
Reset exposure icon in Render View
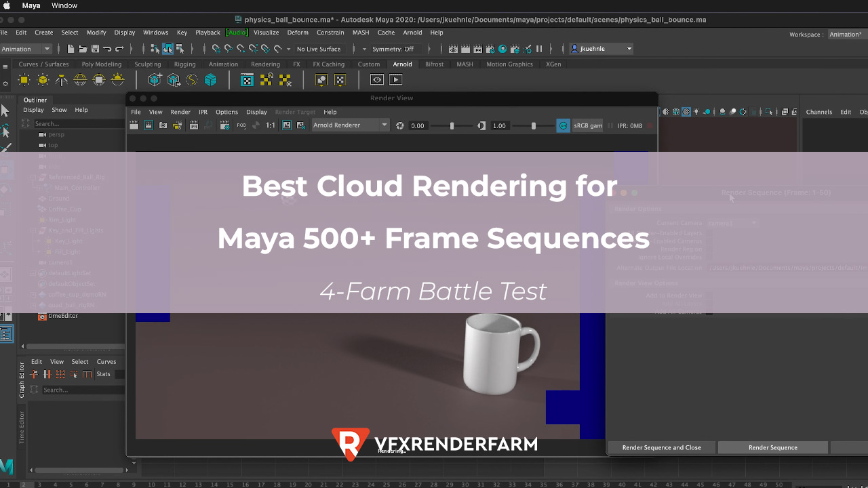click(400, 125)
